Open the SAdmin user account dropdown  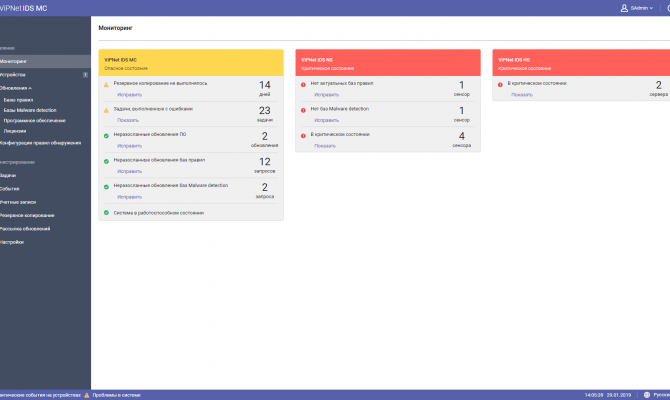point(641,8)
